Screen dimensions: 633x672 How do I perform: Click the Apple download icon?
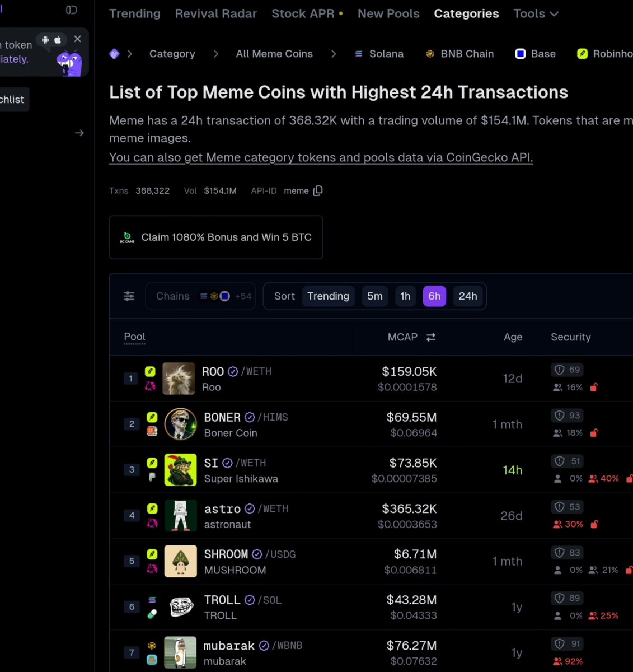point(58,40)
